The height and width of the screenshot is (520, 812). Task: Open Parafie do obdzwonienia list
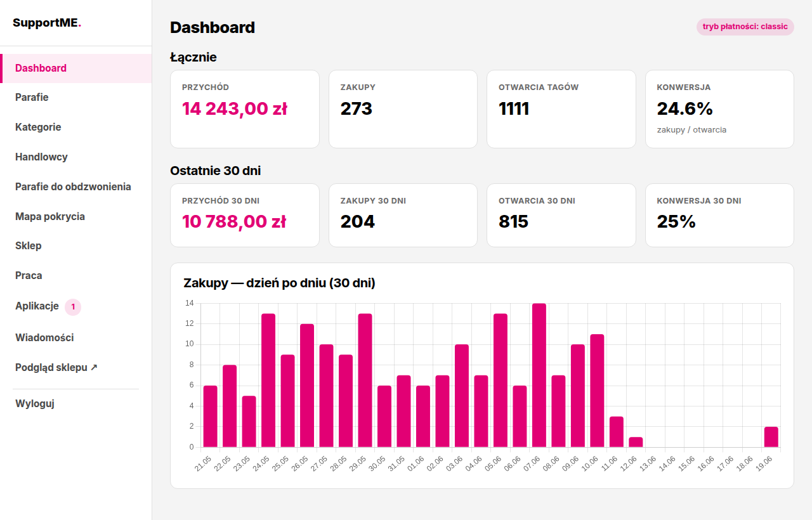[76, 187]
